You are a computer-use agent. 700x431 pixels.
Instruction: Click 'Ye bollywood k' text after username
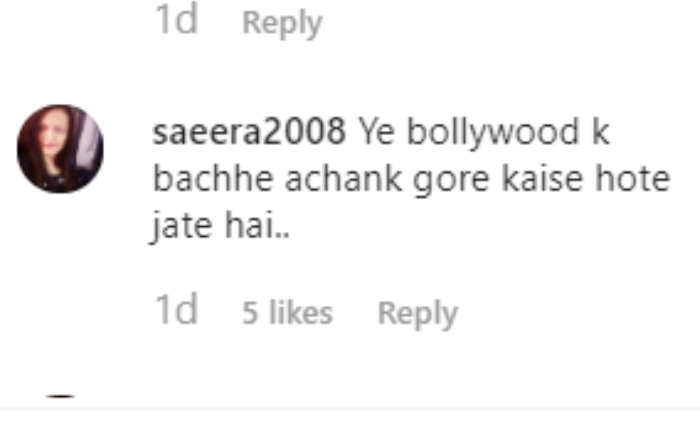(484, 132)
